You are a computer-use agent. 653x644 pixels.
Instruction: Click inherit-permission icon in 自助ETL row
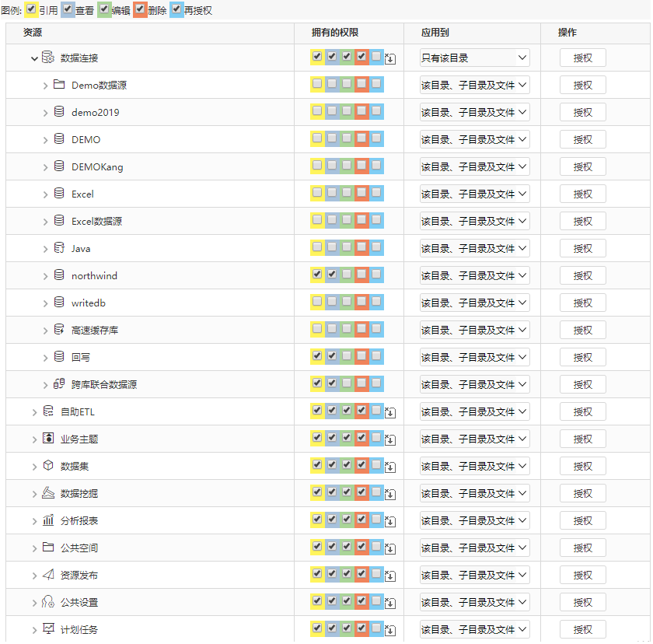click(x=390, y=413)
